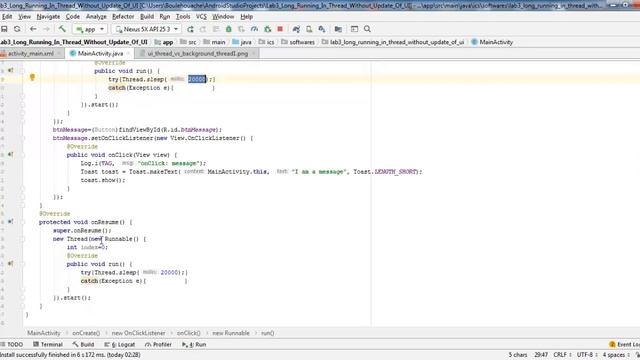Screen dimensions: 640x360
Task: Open the VCS menu
Action: pos(201,17)
